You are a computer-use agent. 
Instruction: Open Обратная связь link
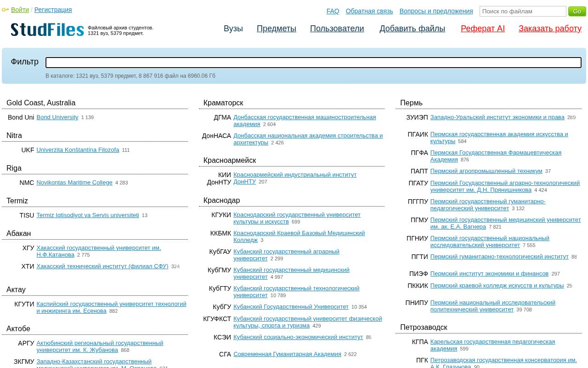369,11
